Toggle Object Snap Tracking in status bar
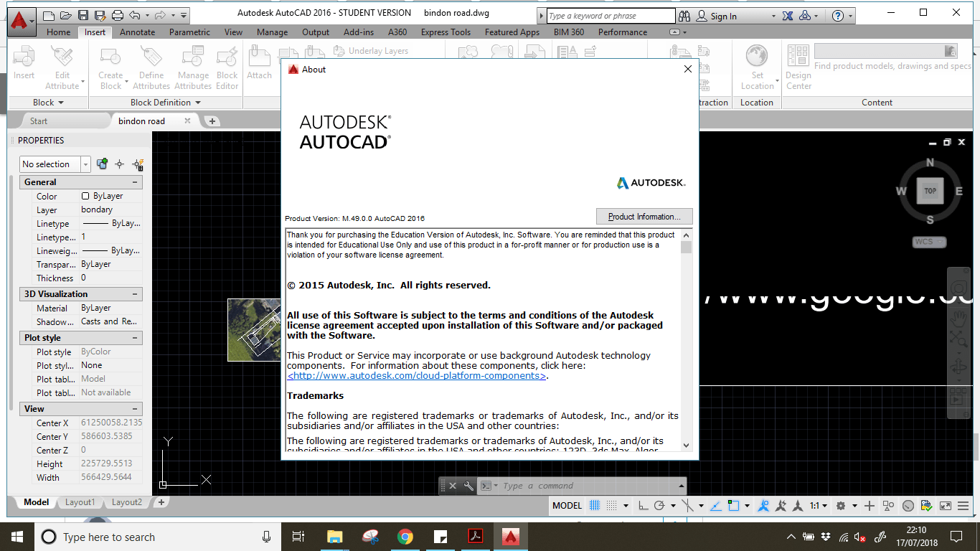The width and height of the screenshot is (980, 551). [716, 505]
